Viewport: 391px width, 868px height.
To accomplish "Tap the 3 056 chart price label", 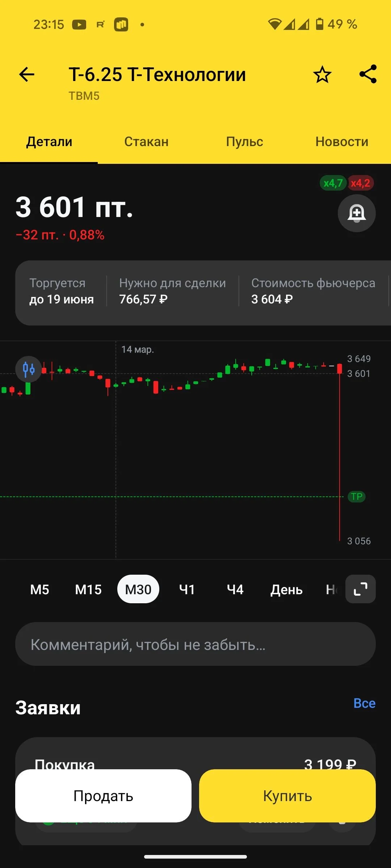I will coord(359,541).
